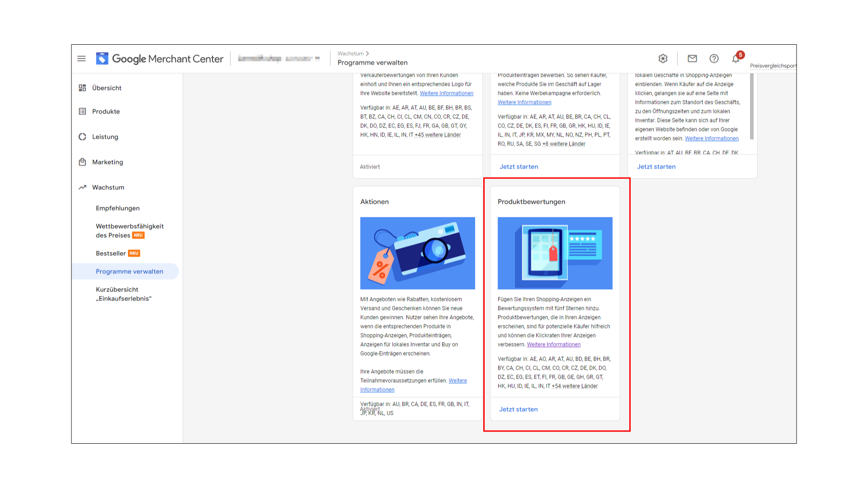Click the Produktbewertungen card title
Image resolution: width=868 pixels, height=488 pixels.
pyautogui.click(x=531, y=202)
